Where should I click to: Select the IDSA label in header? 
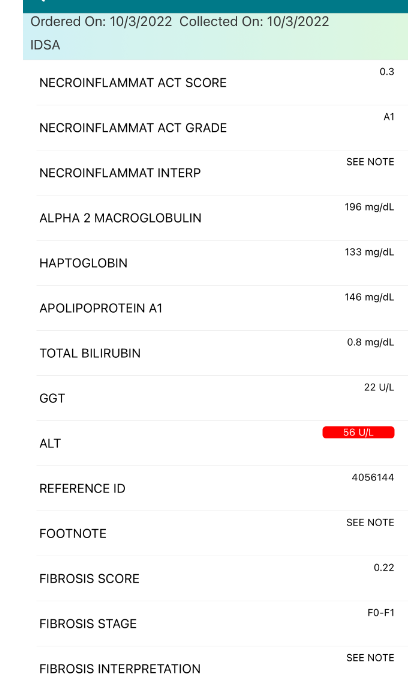click(45, 45)
